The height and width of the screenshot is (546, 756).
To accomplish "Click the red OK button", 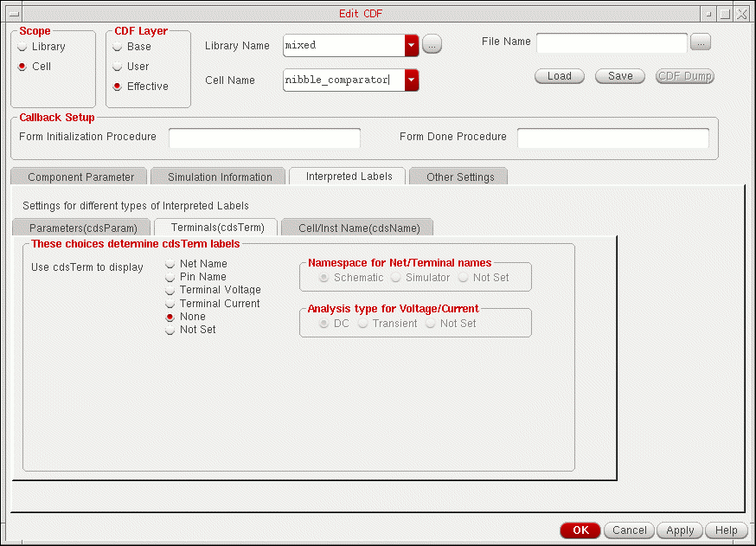I will click(580, 530).
